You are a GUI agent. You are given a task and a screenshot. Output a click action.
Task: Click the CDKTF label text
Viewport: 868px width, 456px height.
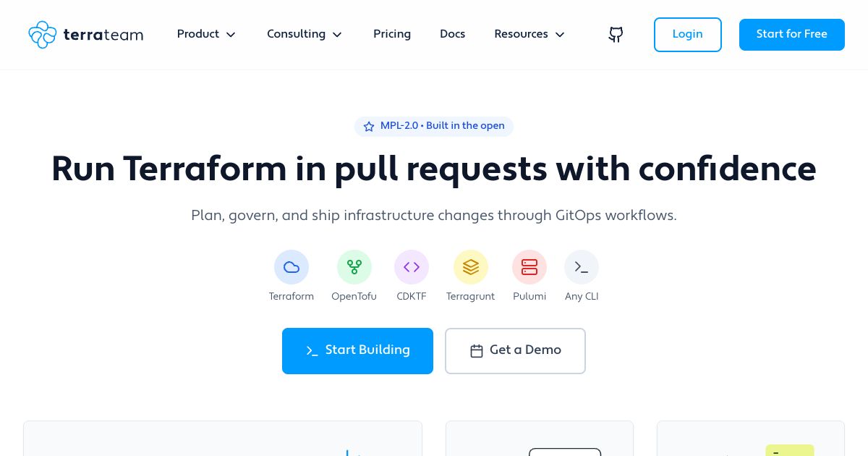coord(412,296)
